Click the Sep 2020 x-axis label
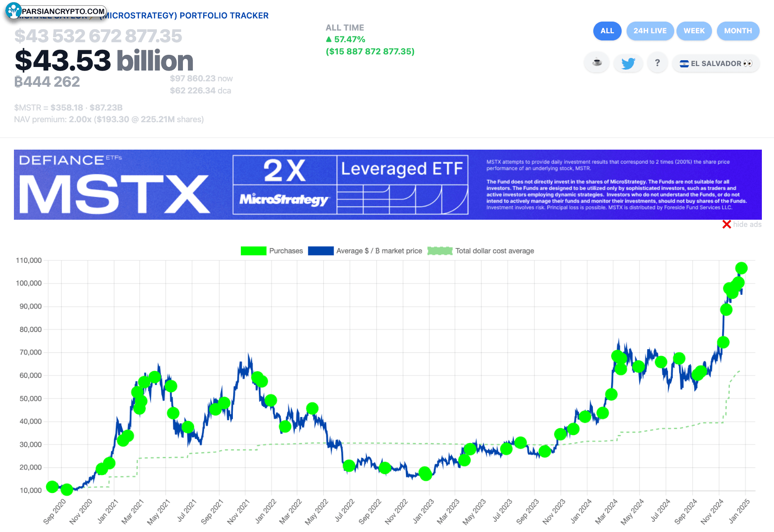This screenshot has width=774, height=532. click(x=54, y=511)
